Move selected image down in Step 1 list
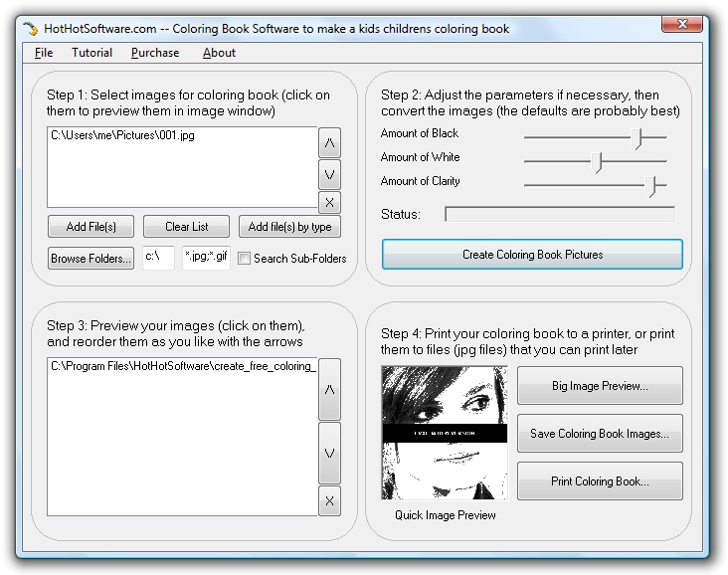This screenshot has width=728, height=575. click(x=329, y=175)
